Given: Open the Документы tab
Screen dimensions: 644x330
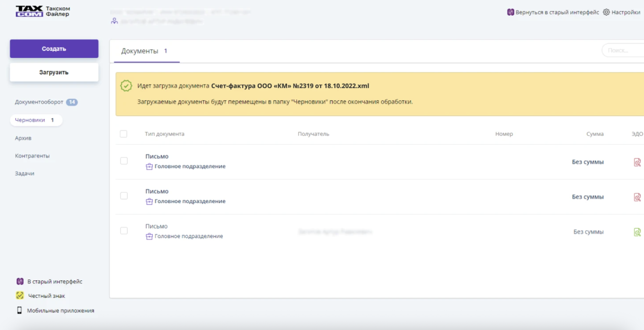Looking at the screenshot, I should coord(140,51).
